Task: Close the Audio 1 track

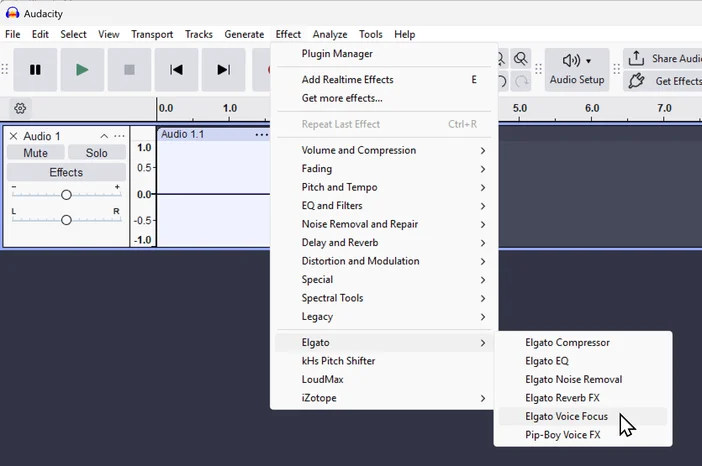Action: [13, 136]
